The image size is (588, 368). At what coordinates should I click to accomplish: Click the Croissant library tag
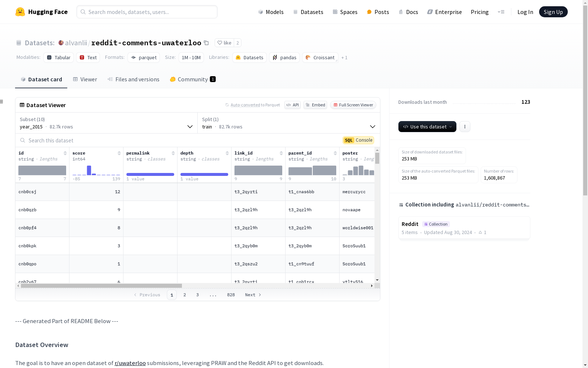tap(320, 57)
